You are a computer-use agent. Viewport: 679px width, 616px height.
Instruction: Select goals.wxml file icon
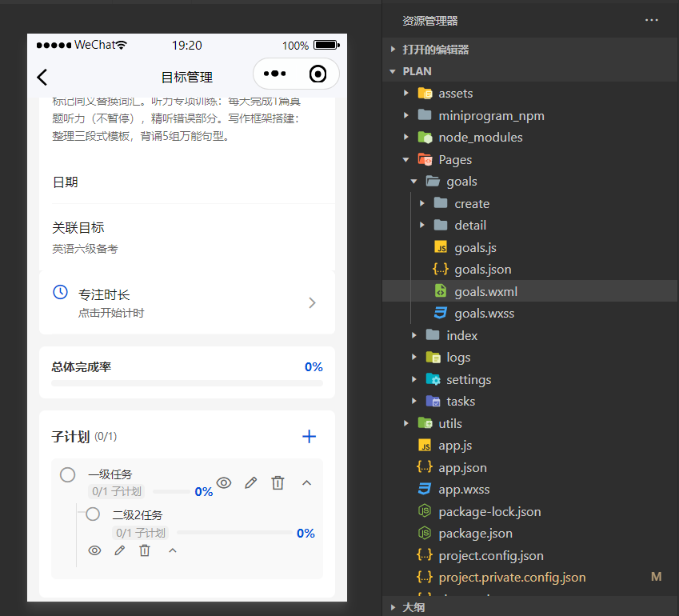click(x=441, y=291)
